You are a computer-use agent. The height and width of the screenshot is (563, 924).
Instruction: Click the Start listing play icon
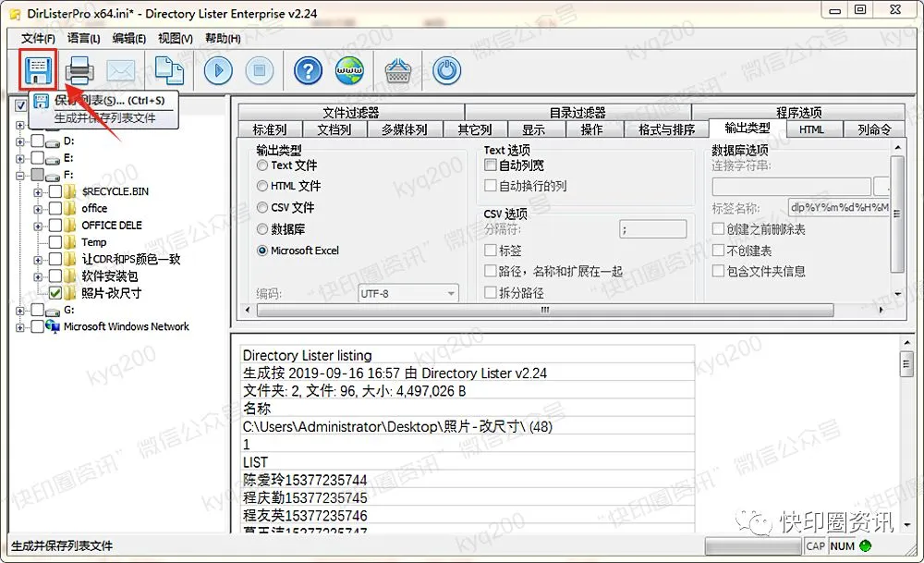(219, 71)
